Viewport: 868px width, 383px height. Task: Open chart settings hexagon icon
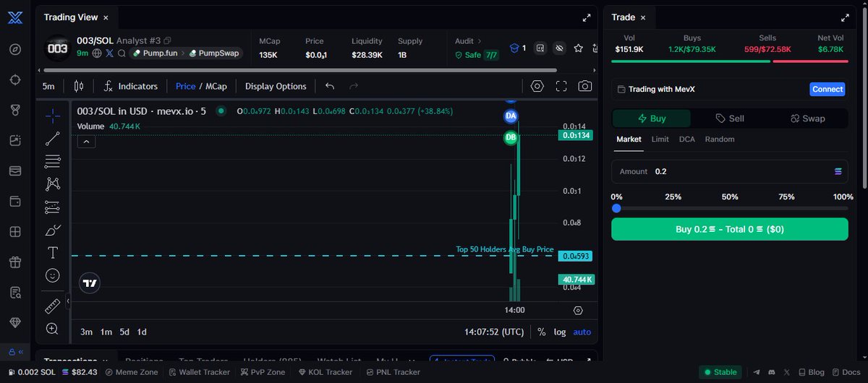tap(537, 86)
